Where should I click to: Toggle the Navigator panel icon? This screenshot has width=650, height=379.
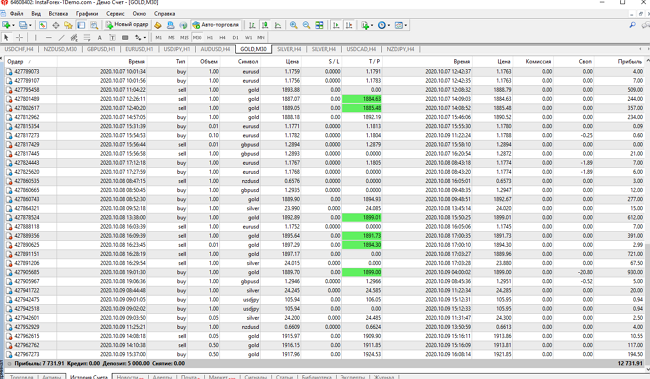[68, 25]
